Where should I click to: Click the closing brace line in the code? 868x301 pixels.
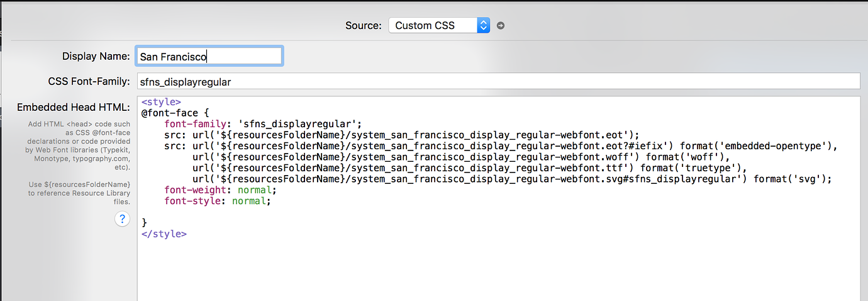(x=144, y=222)
